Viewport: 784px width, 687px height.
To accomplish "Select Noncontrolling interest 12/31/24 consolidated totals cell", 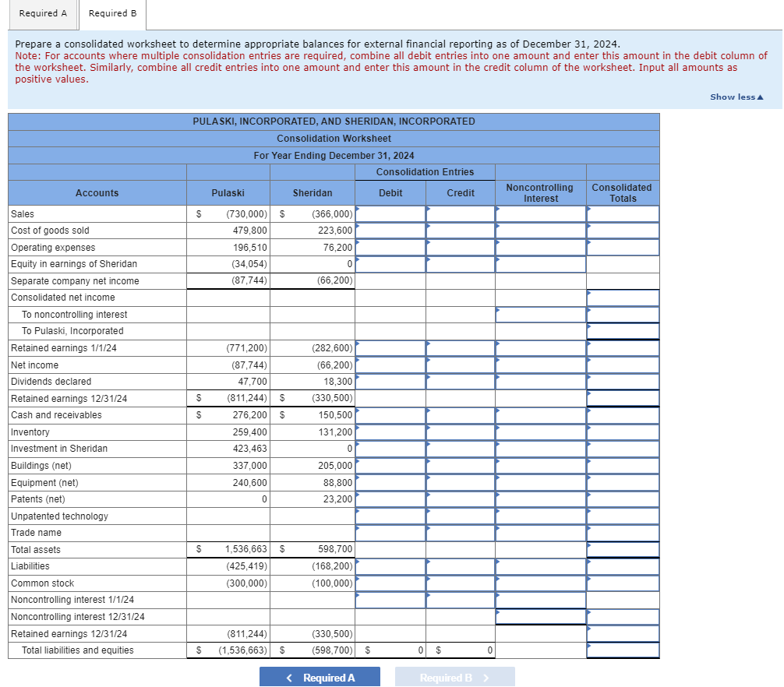I will point(623,617).
